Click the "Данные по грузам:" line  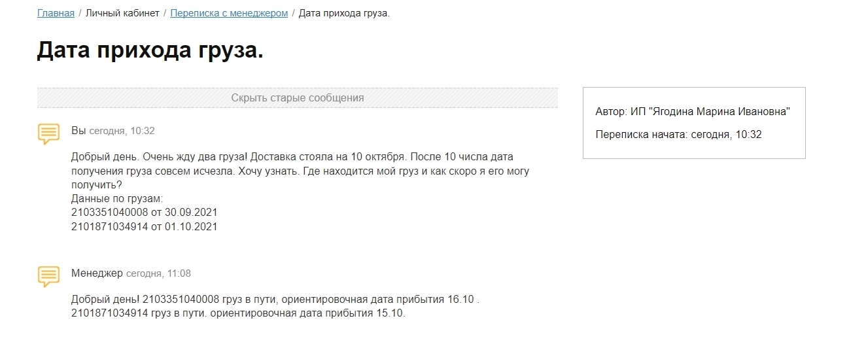[x=116, y=199]
